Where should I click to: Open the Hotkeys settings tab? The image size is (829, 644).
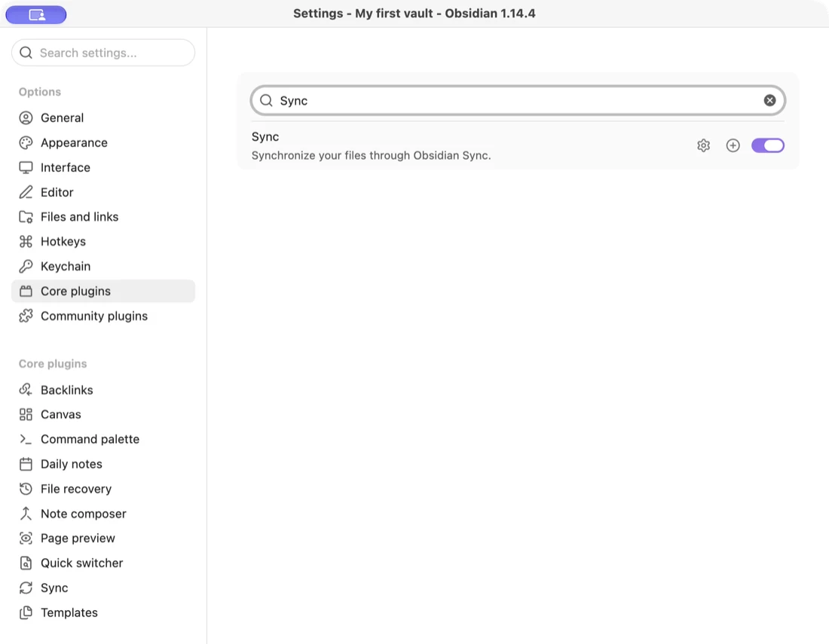click(x=103, y=242)
